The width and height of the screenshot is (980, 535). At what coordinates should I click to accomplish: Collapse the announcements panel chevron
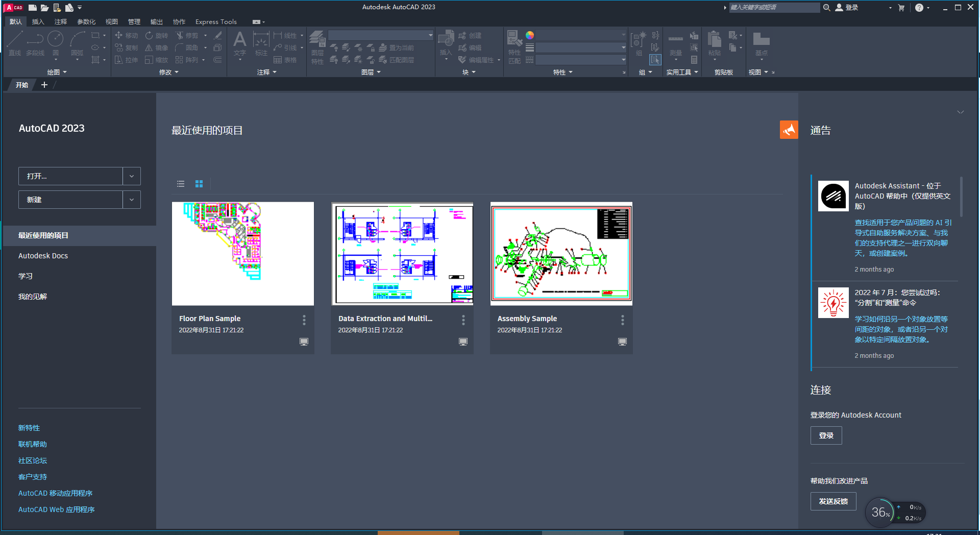[x=961, y=112]
